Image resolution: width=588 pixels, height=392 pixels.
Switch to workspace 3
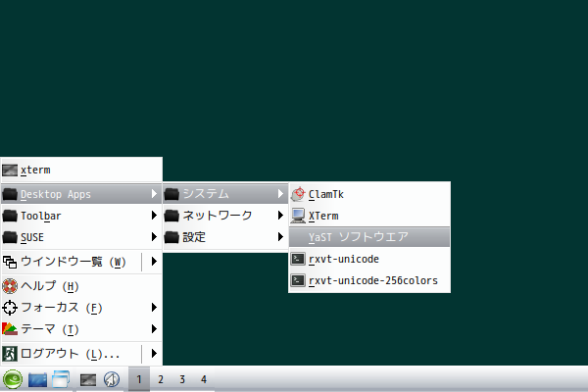pos(182,379)
